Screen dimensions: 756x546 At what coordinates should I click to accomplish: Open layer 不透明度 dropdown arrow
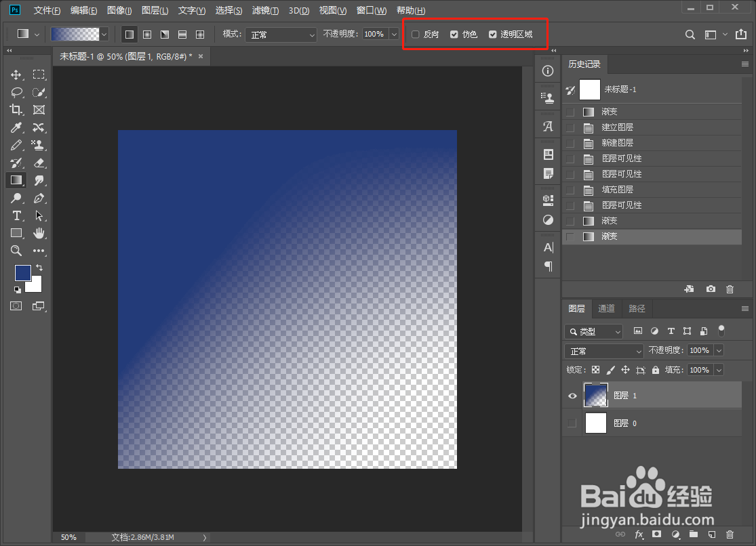(719, 350)
